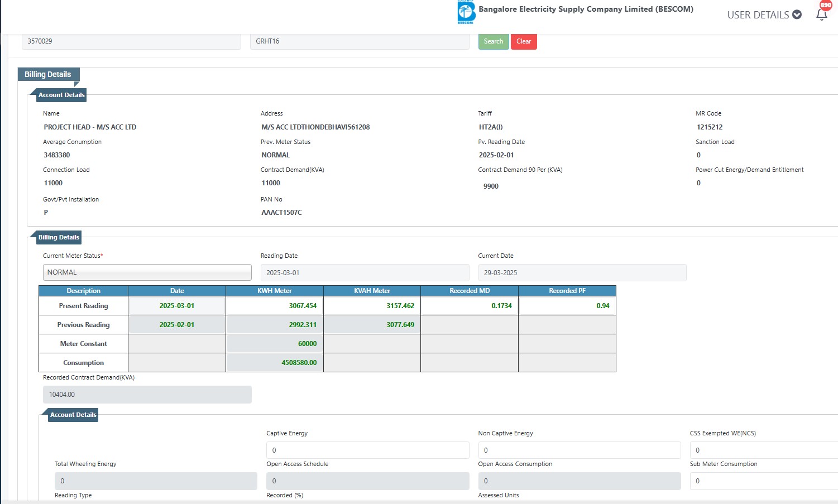Click Recorded PF value 0.94

[567, 306]
